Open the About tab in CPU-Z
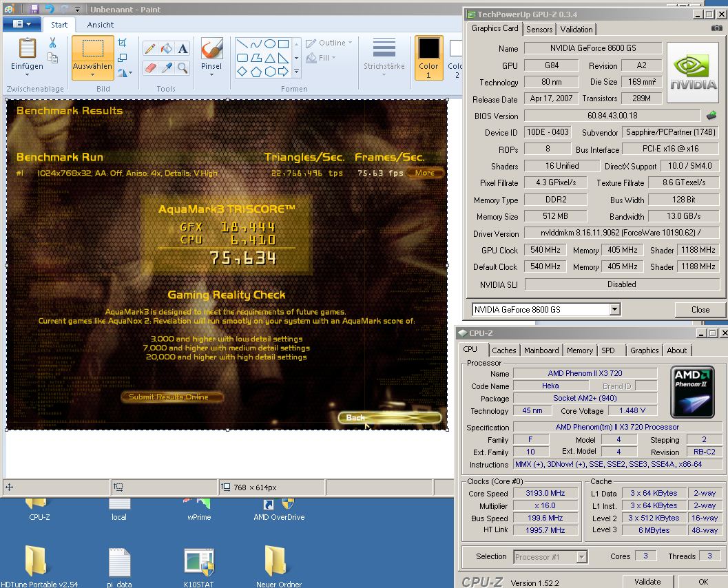The image size is (728, 588). [676, 350]
